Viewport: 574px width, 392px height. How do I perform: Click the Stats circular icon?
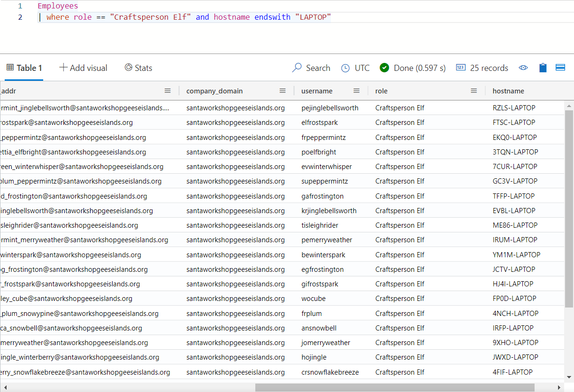pyautogui.click(x=128, y=68)
